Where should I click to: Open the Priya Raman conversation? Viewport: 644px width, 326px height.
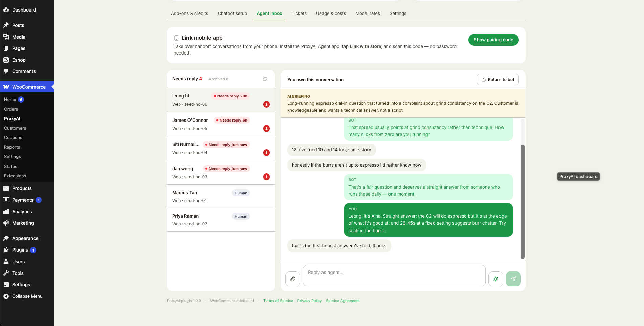[x=221, y=220]
